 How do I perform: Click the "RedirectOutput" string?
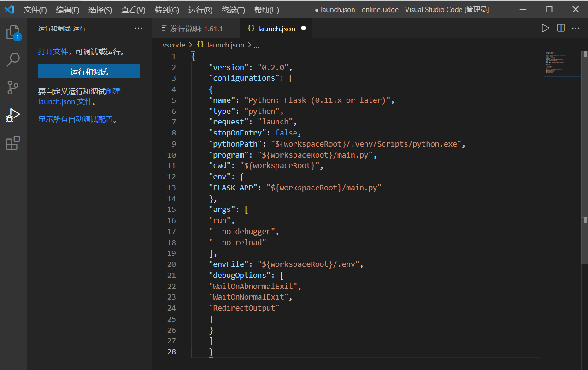[244, 308]
